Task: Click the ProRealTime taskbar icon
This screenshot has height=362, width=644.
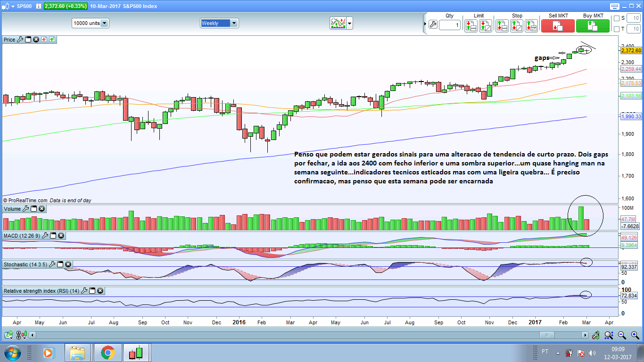Action: [x=136, y=353]
